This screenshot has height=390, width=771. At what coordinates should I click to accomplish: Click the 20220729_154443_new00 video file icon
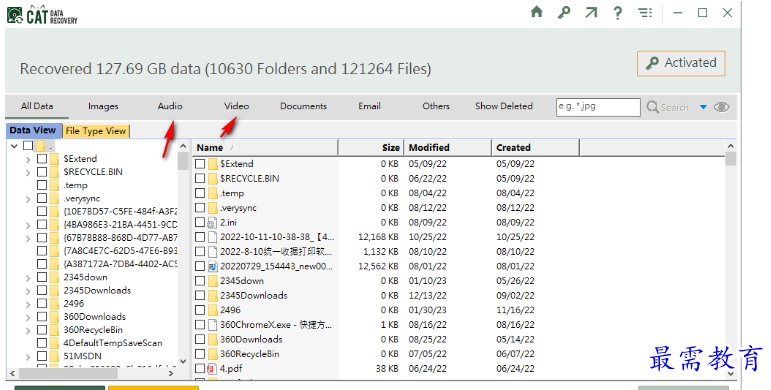tap(212, 267)
